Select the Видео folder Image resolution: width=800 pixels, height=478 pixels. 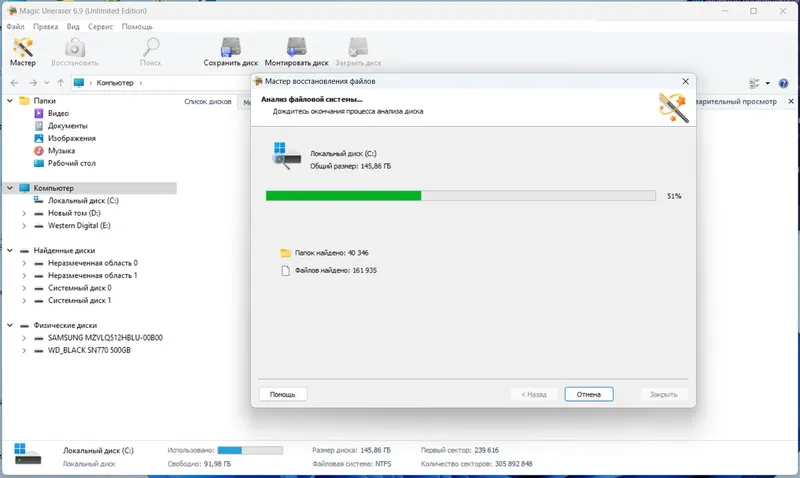pyautogui.click(x=58, y=113)
